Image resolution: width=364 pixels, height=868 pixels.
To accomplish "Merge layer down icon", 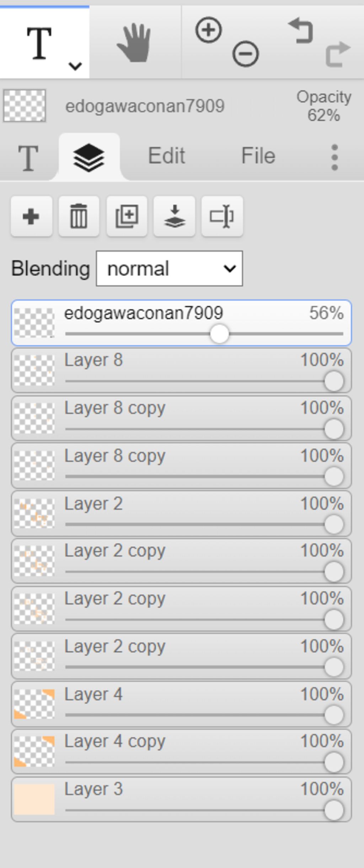I will coord(174,216).
